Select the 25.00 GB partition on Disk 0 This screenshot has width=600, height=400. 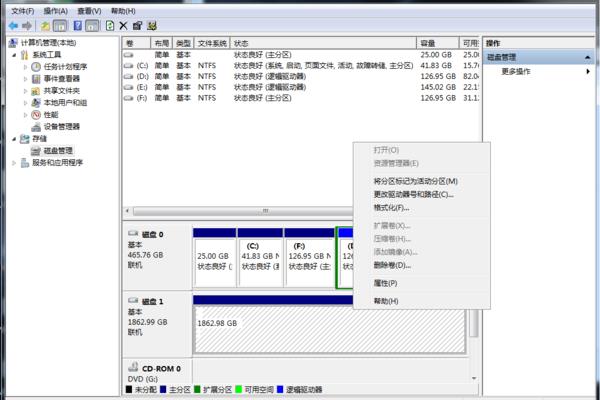[215, 258]
